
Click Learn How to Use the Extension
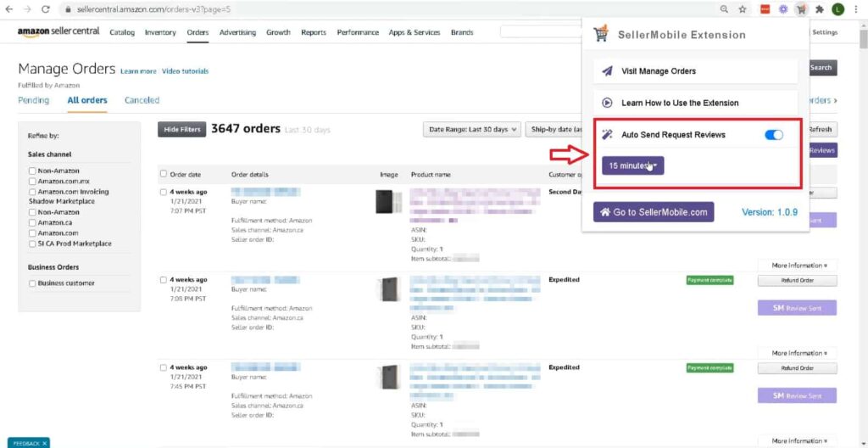point(695,103)
